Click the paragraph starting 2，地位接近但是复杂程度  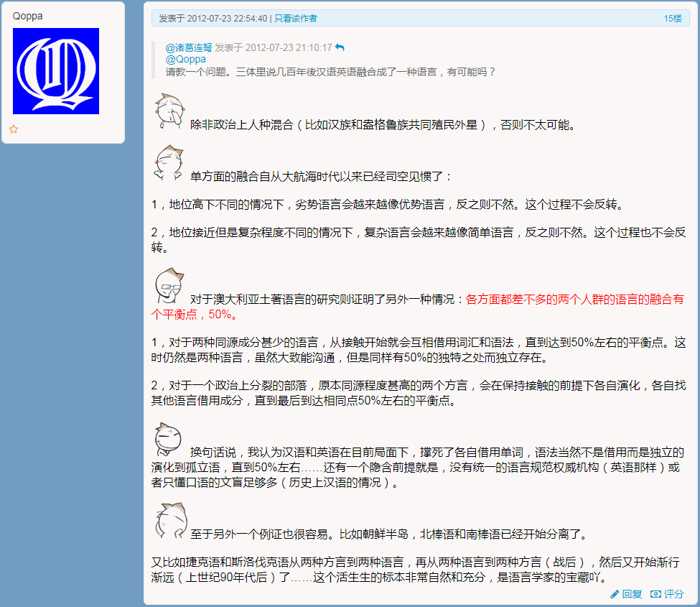pos(419,240)
